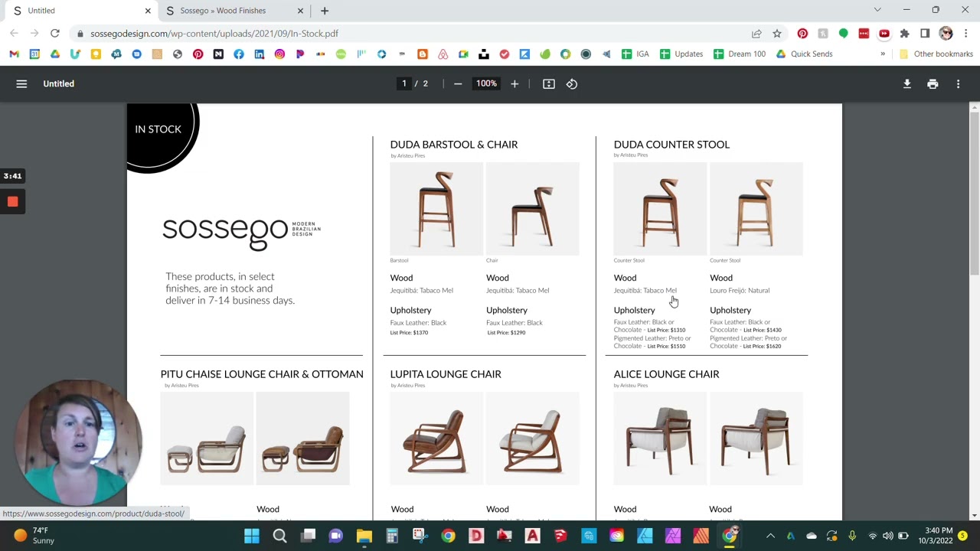Open the Calculator from the taskbar
The width and height of the screenshot is (980, 551).
pos(392,536)
